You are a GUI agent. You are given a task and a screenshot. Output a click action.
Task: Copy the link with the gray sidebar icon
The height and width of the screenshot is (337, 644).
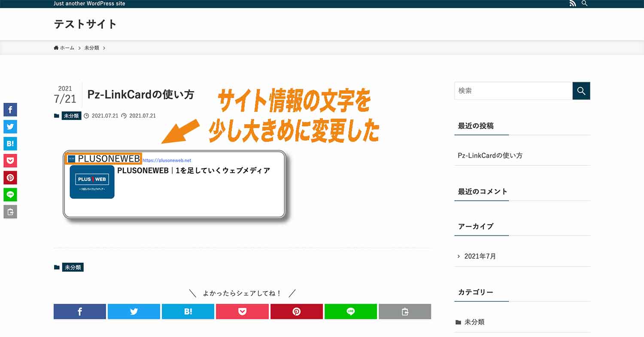click(x=10, y=211)
